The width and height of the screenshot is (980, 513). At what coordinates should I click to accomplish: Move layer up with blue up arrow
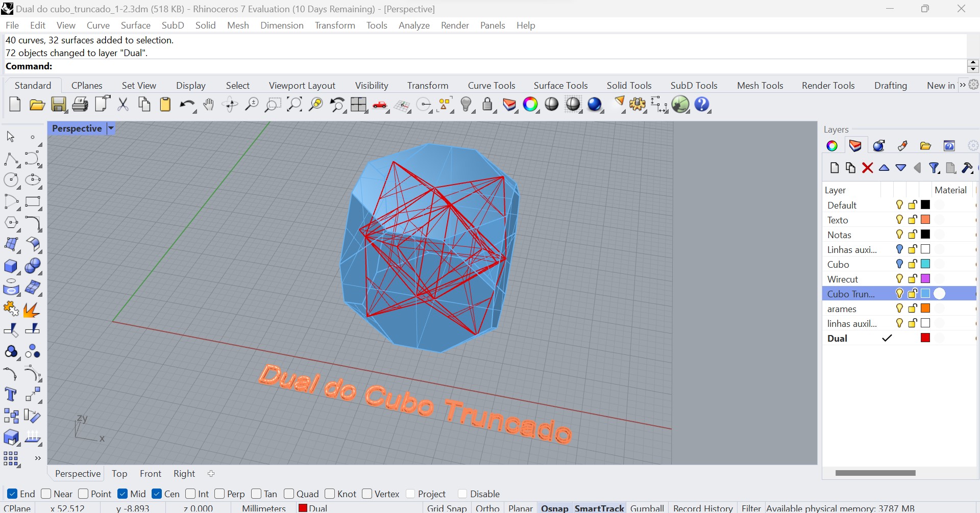pos(884,168)
